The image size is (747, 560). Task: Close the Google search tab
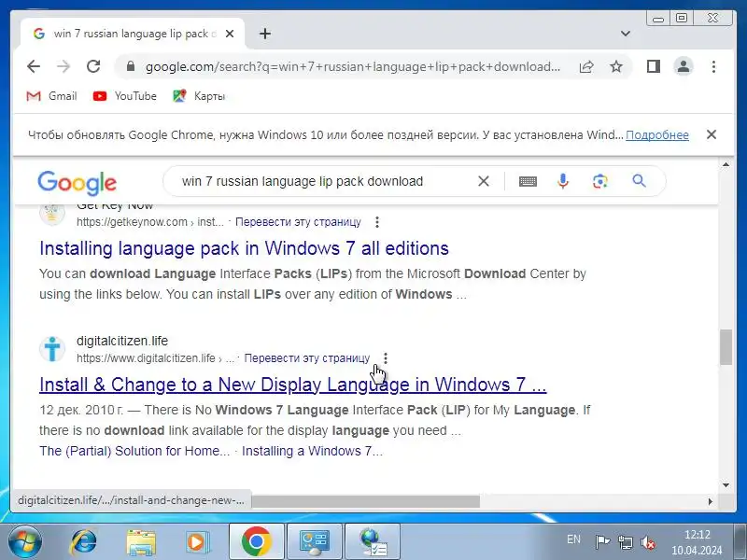[x=230, y=34]
